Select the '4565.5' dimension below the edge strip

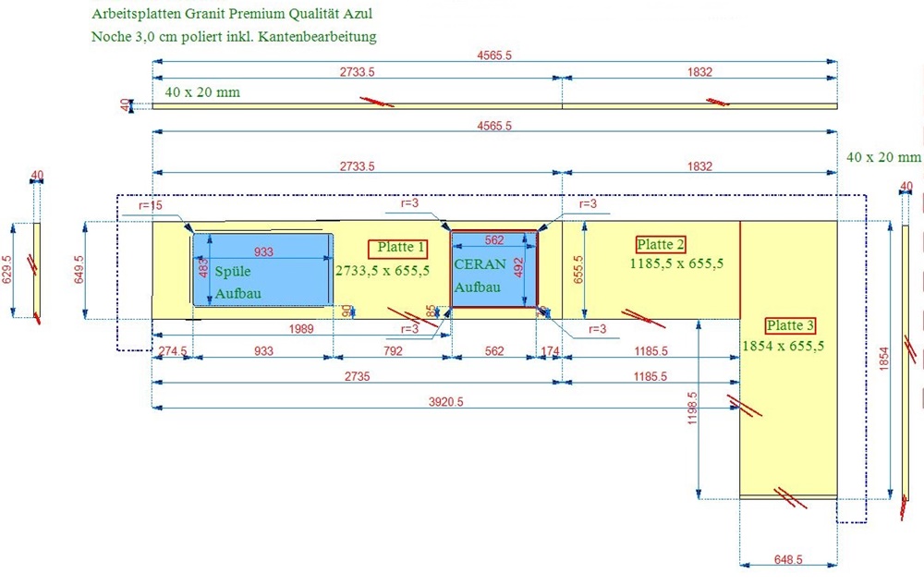494,126
